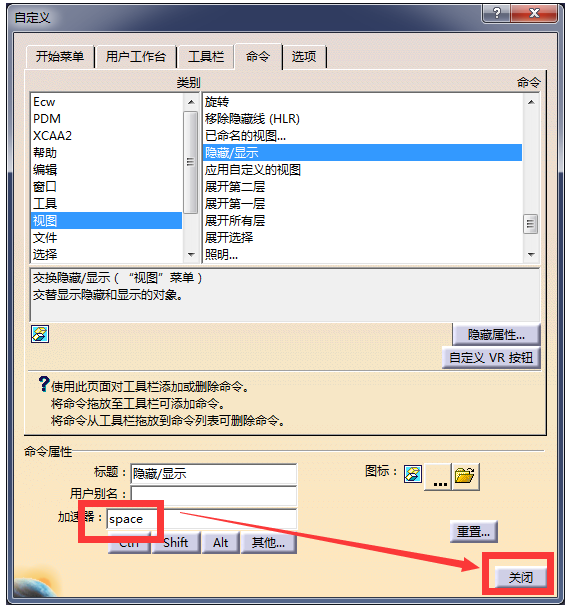Select 选择 category

(x=106, y=255)
